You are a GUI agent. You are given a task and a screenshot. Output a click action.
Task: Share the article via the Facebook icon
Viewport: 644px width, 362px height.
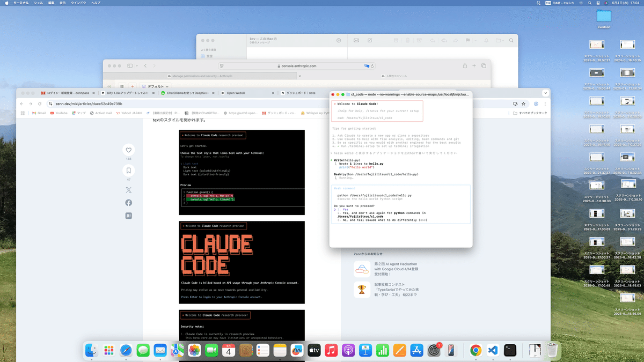pos(128,202)
